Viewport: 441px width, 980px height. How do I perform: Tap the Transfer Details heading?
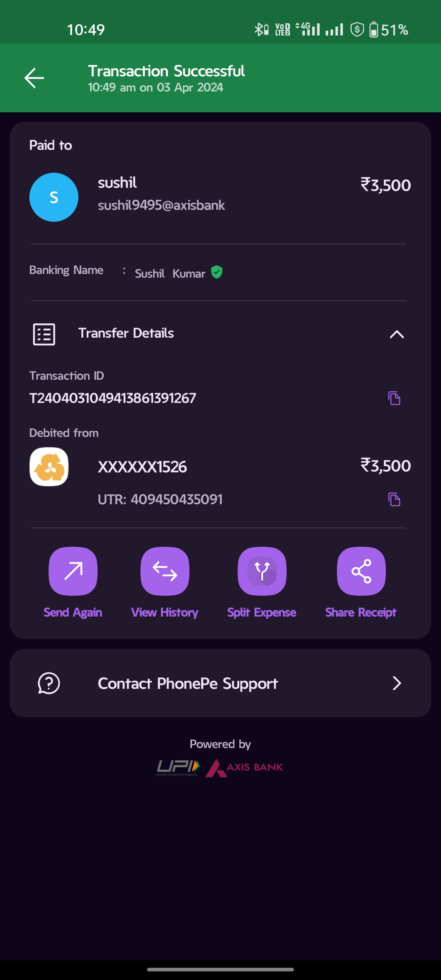point(126,333)
